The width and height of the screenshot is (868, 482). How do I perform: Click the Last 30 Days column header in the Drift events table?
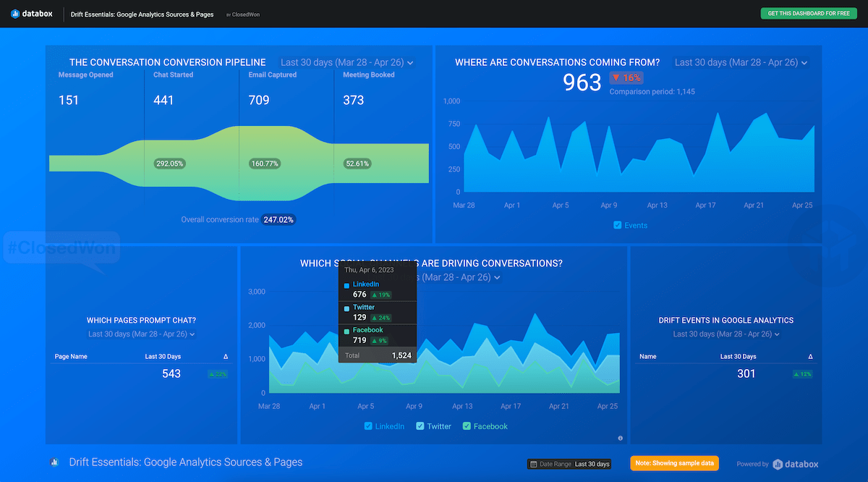click(738, 357)
